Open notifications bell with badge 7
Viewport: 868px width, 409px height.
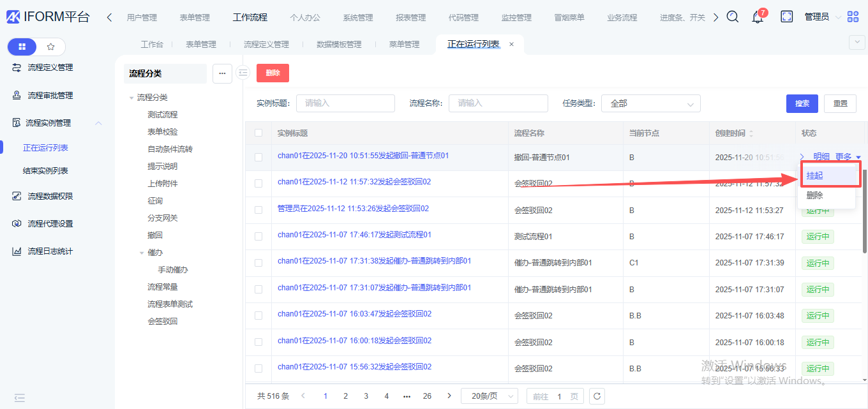click(758, 17)
